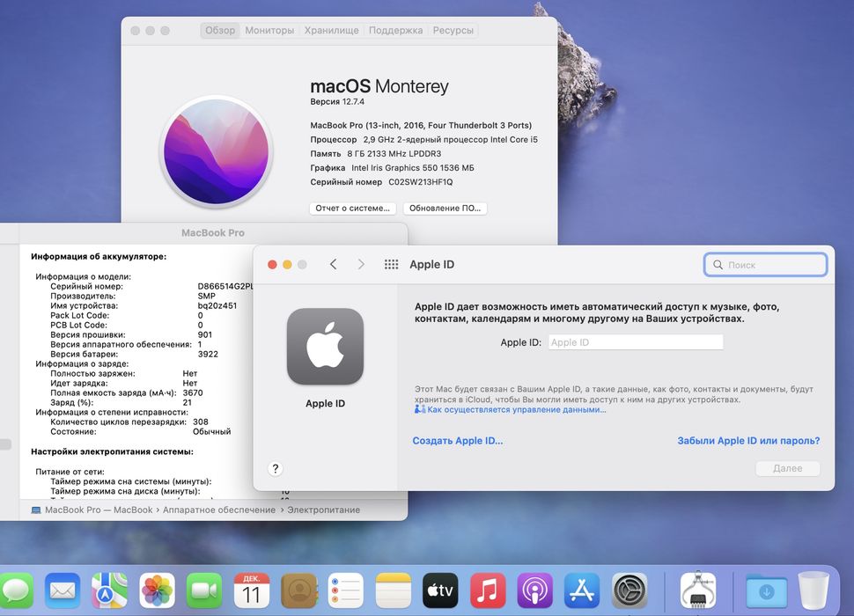
Task: Click the large Apple ID logo icon
Action: 325,347
